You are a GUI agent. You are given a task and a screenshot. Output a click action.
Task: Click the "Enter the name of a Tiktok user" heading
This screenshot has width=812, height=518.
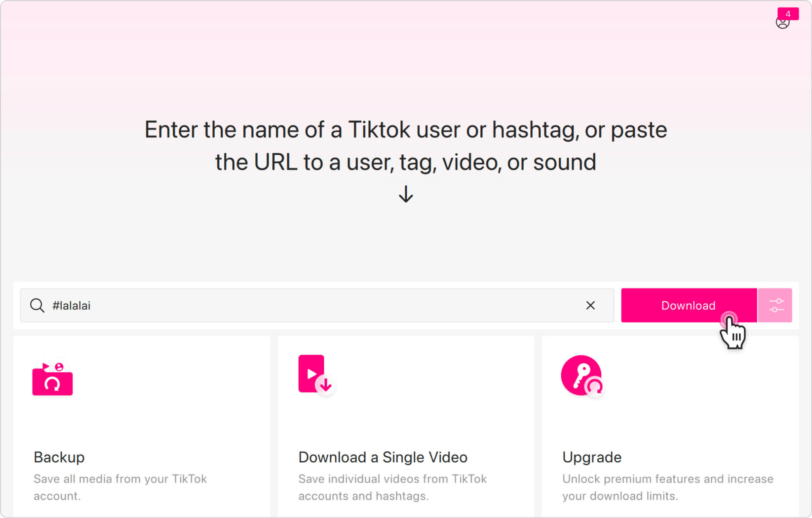[x=406, y=146]
